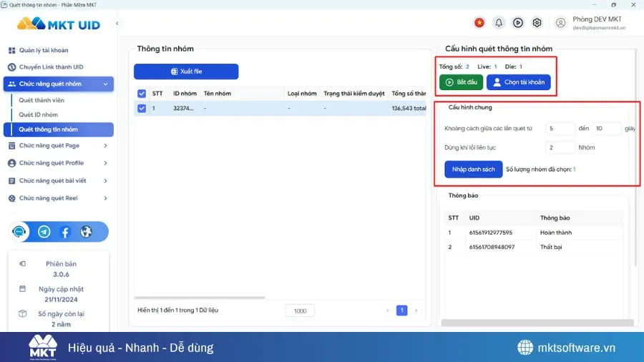The width and height of the screenshot is (644, 362).
Task: Click the Ngày cập nhật calendar icon
Action: click(23, 289)
